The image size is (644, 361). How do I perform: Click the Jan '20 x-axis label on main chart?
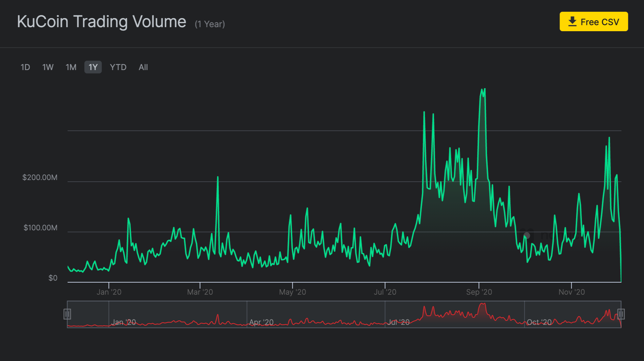[x=109, y=292]
